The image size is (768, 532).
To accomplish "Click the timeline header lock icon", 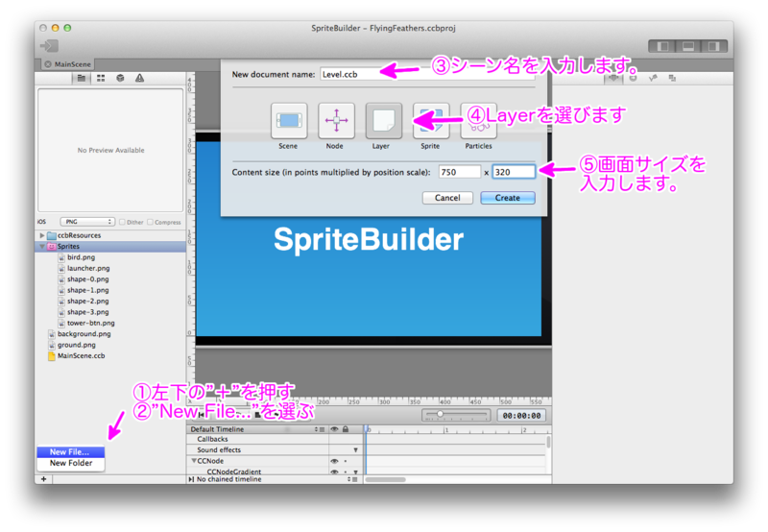I will coord(346,429).
